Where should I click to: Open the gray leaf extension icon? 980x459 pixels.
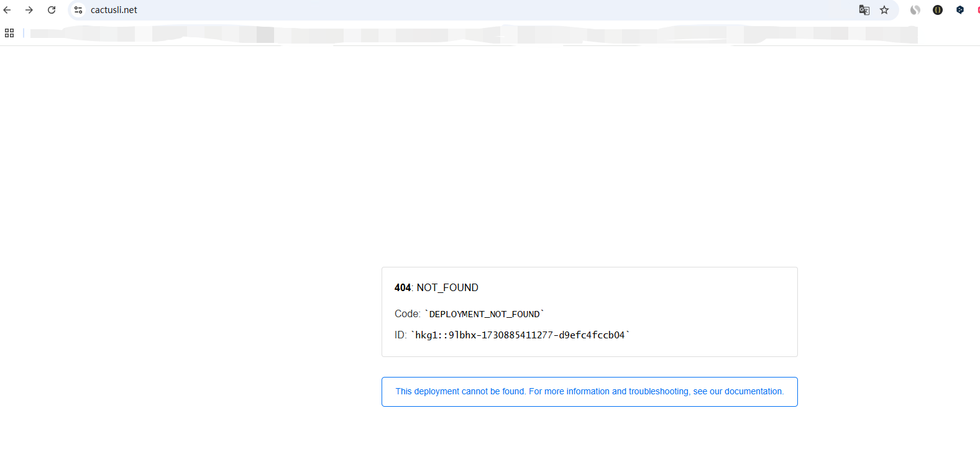[915, 10]
